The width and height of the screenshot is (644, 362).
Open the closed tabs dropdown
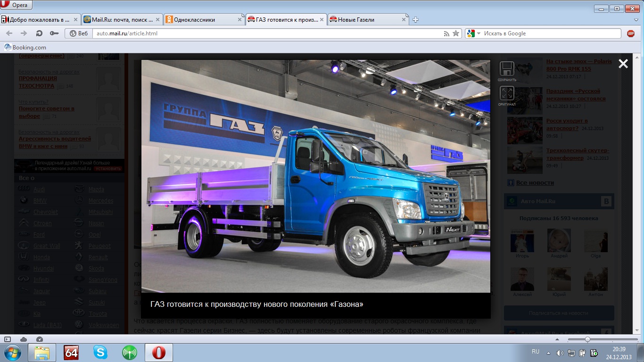[x=636, y=20]
